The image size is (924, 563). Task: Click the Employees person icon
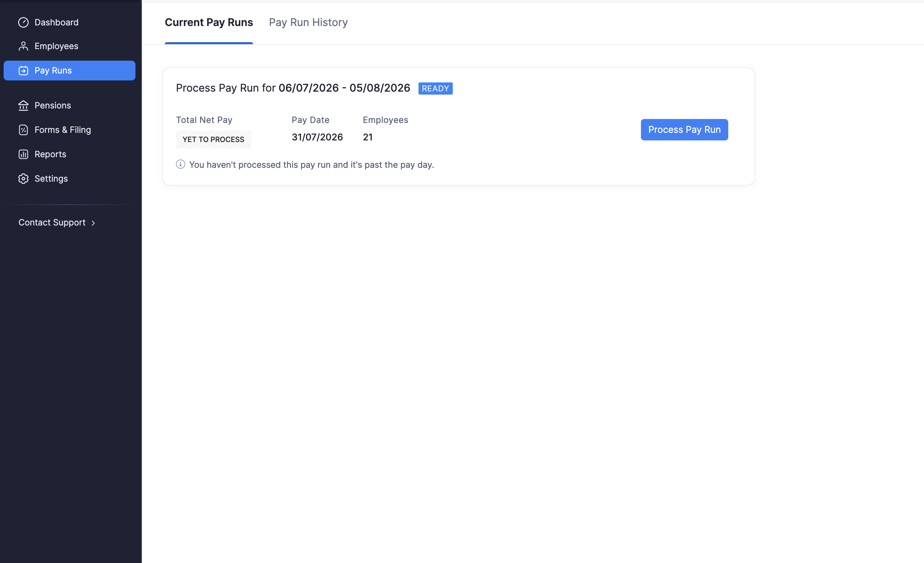pyautogui.click(x=23, y=46)
